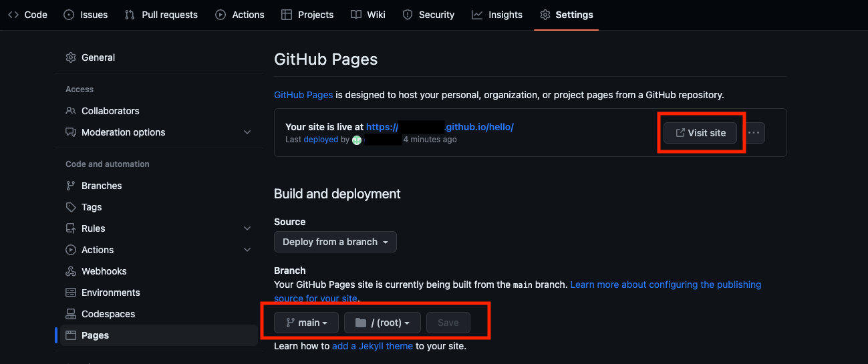Switch to the Issues tab

pyautogui.click(x=86, y=15)
